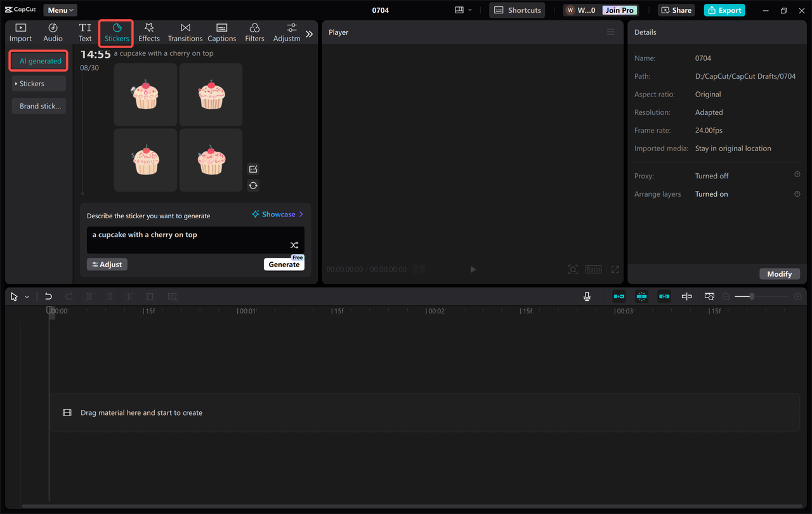
Task: Open the Stickers panel
Action: click(x=116, y=32)
